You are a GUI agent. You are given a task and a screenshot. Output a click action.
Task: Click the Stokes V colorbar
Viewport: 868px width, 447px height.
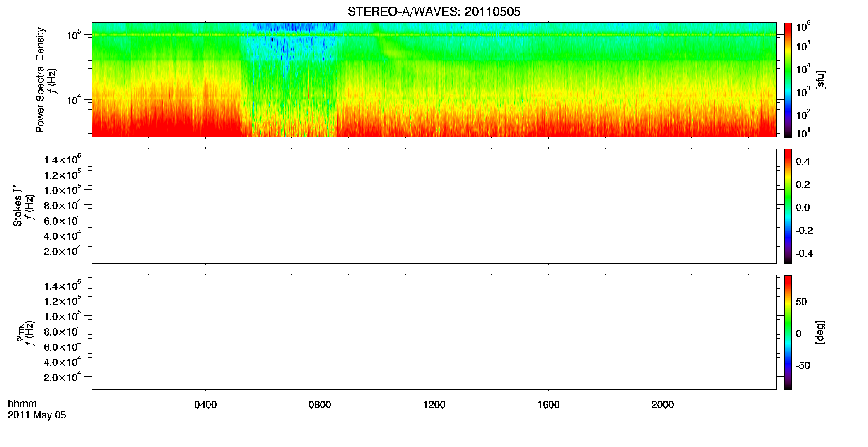pyautogui.click(x=788, y=206)
